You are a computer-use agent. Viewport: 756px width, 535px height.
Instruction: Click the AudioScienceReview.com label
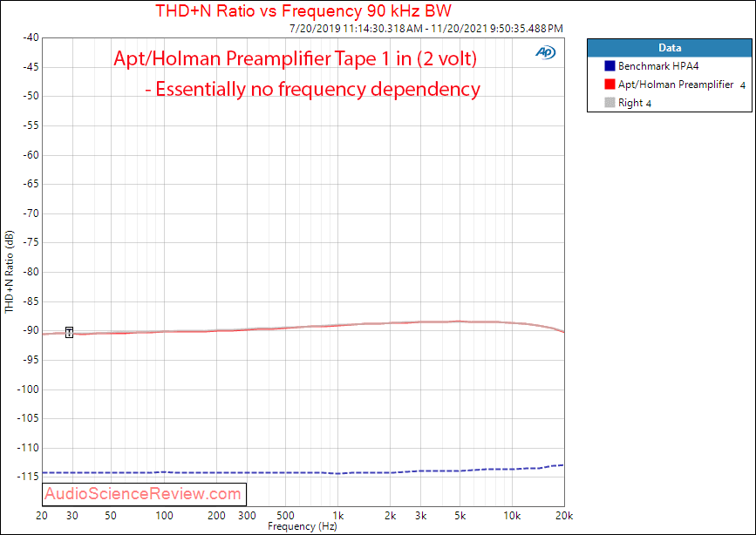tap(143, 494)
